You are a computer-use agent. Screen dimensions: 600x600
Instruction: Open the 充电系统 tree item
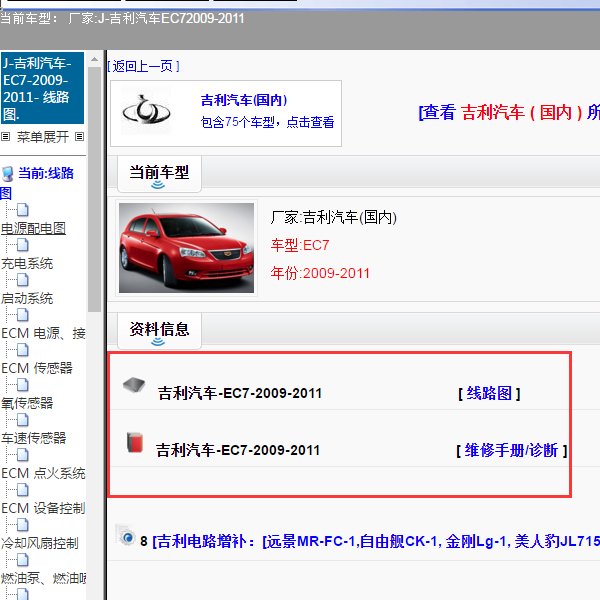tap(27, 263)
